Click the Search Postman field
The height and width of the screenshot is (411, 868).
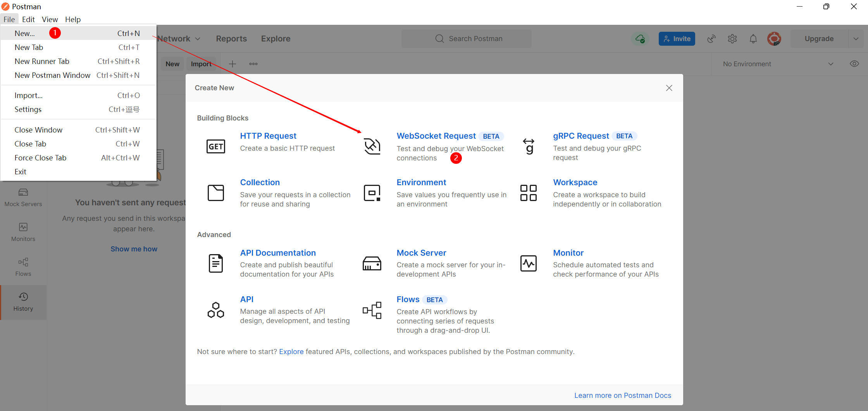point(467,39)
